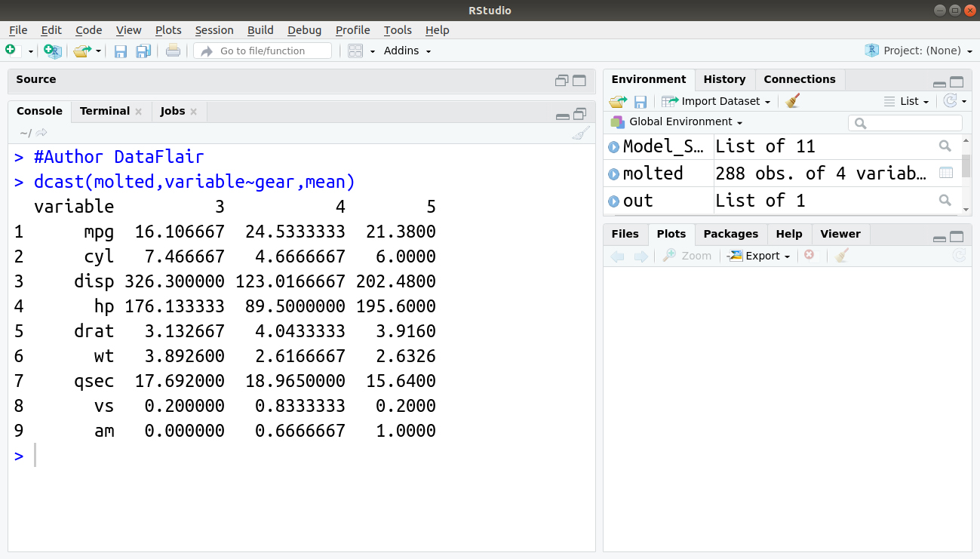Screen dimensions: 980x559
Task: Click the Open existing file folder icon
Action: (x=81, y=51)
